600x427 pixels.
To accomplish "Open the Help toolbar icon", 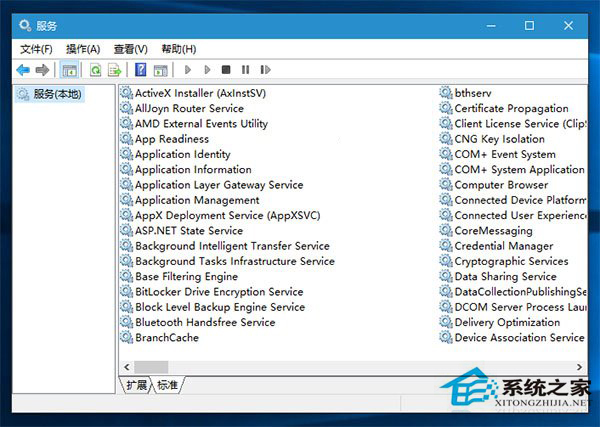I will (141, 70).
